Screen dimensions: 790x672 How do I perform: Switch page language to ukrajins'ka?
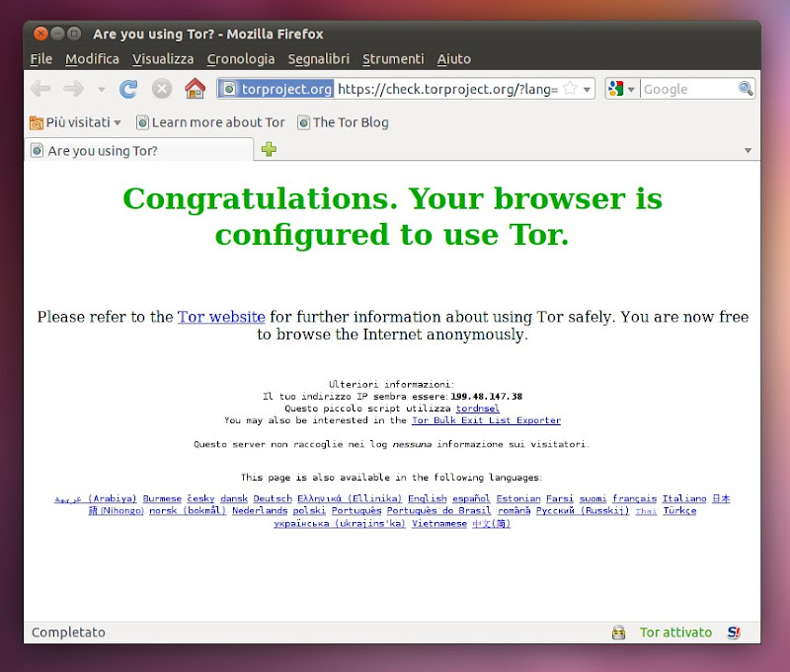tap(340, 524)
